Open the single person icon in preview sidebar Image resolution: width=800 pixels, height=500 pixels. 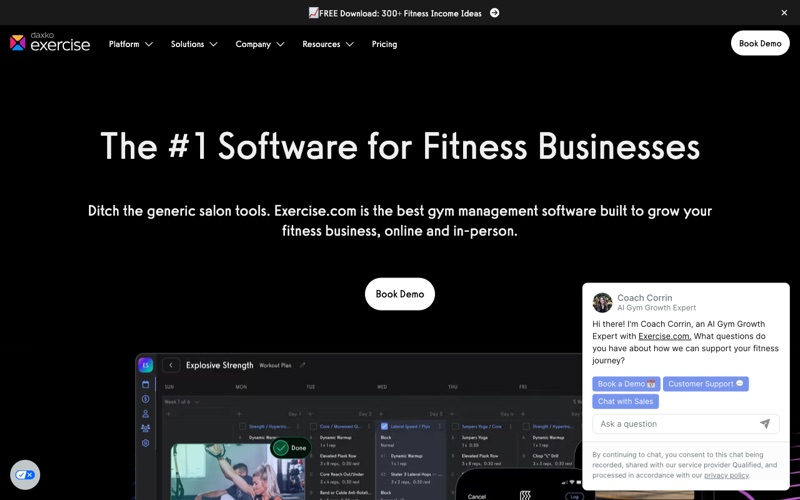[x=145, y=414]
